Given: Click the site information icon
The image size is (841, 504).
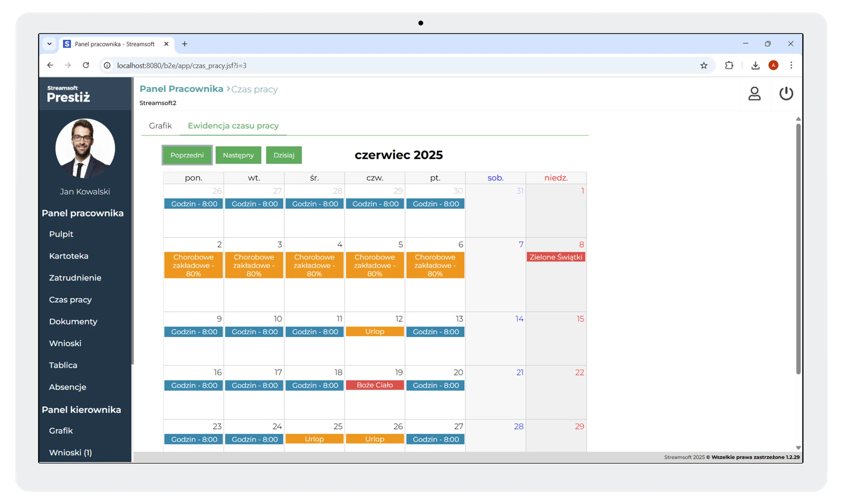Looking at the screenshot, I should point(107,65).
